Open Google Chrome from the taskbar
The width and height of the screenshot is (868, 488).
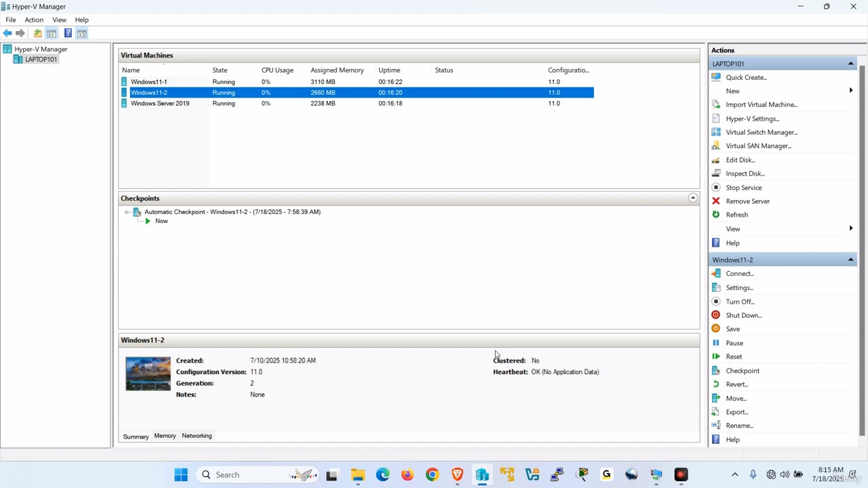432,474
